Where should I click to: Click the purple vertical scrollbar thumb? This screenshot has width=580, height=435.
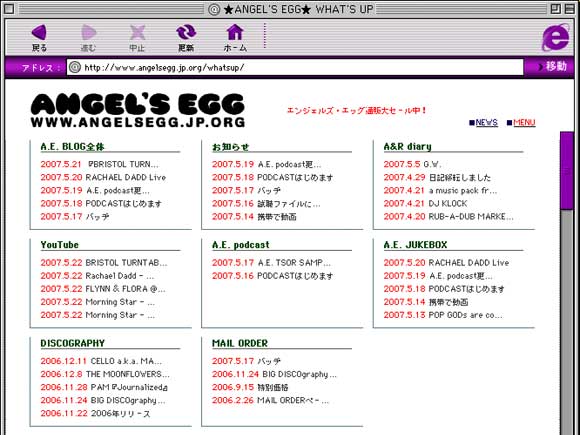coord(566,171)
